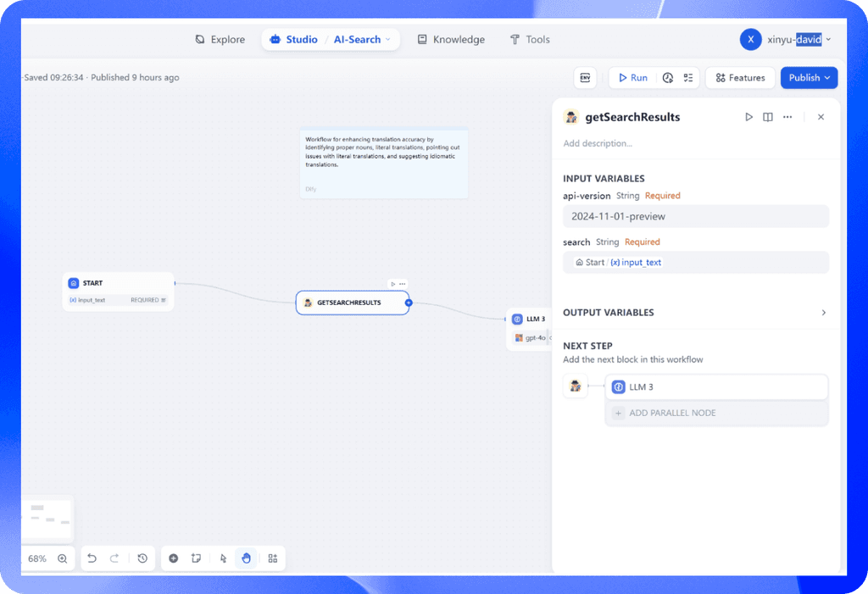The width and height of the screenshot is (868, 594).
Task: Open the Features panel
Action: (739, 77)
